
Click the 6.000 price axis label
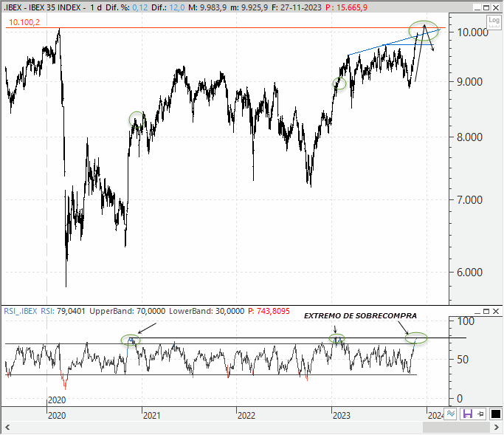(469, 273)
